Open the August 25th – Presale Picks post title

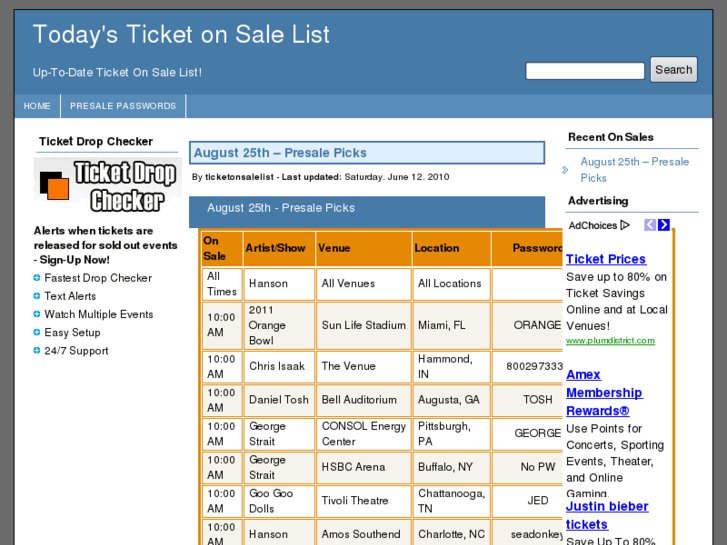pos(280,153)
